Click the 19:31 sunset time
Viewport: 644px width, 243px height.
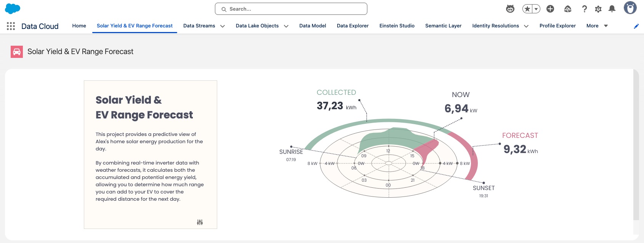(484, 196)
